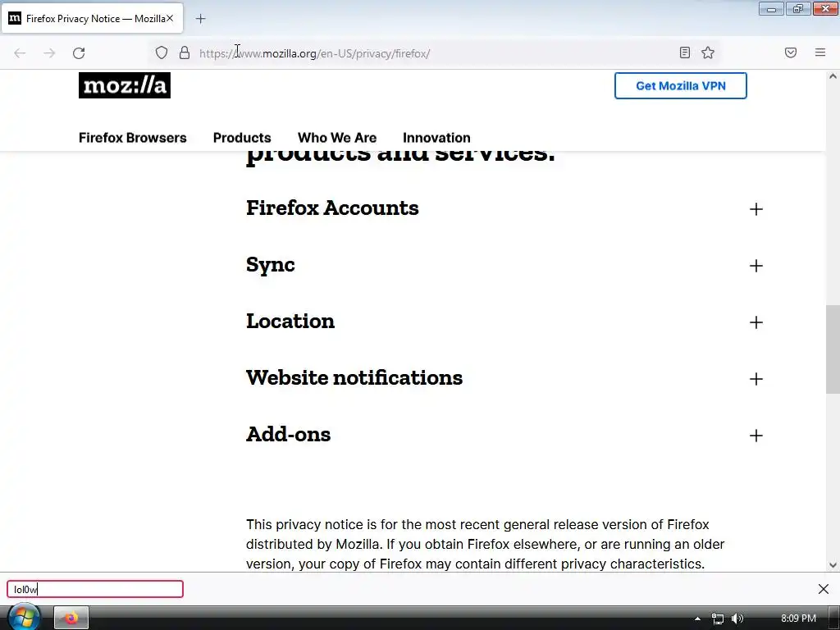The width and height of the screenshot is (840, 630).
Task: Click the Mozilla logo
Action: (125, 85)
